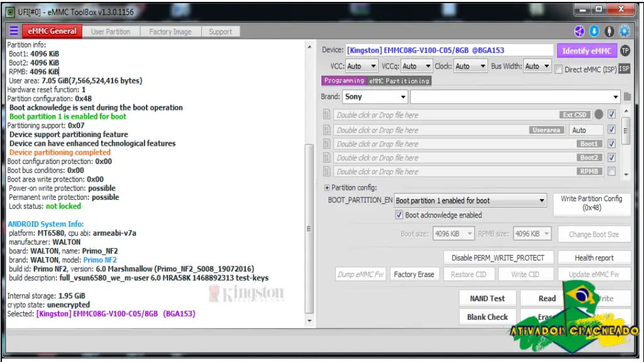Click the file icon beside the model dropdown
The image size is (644, 362).
click(627, 96)
